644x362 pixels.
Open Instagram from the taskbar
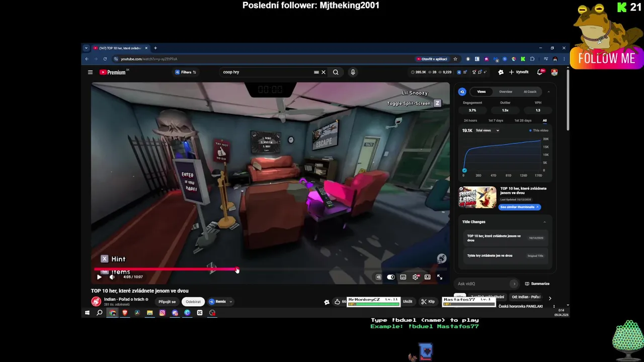162,313
